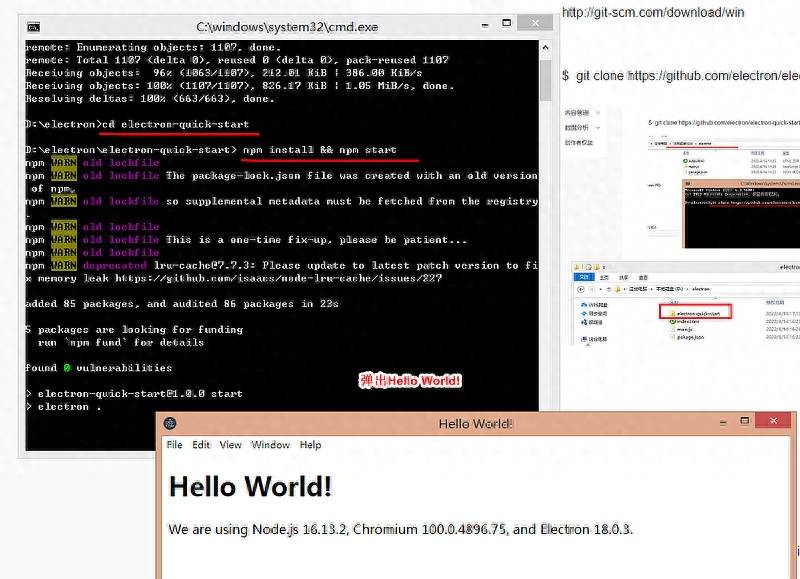Open the View menu in Hello World window
This screenshot has width=800, height=579.
tap(231, 445)
